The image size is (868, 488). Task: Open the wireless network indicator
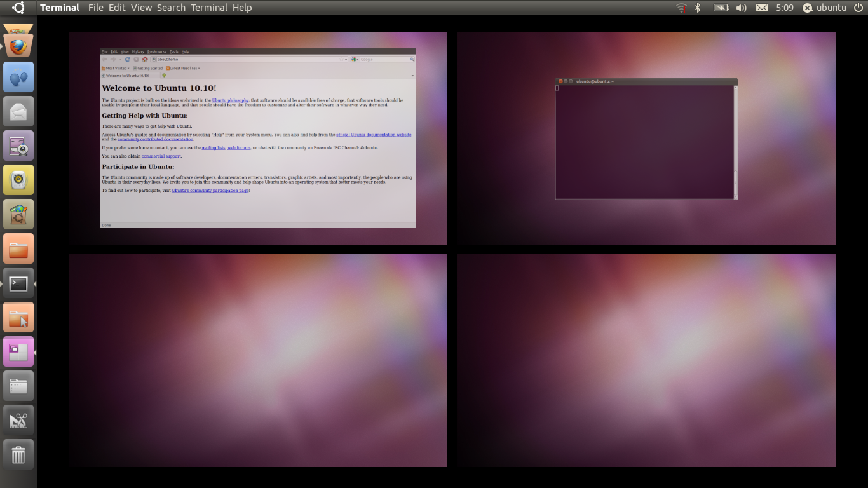(681, 8)
